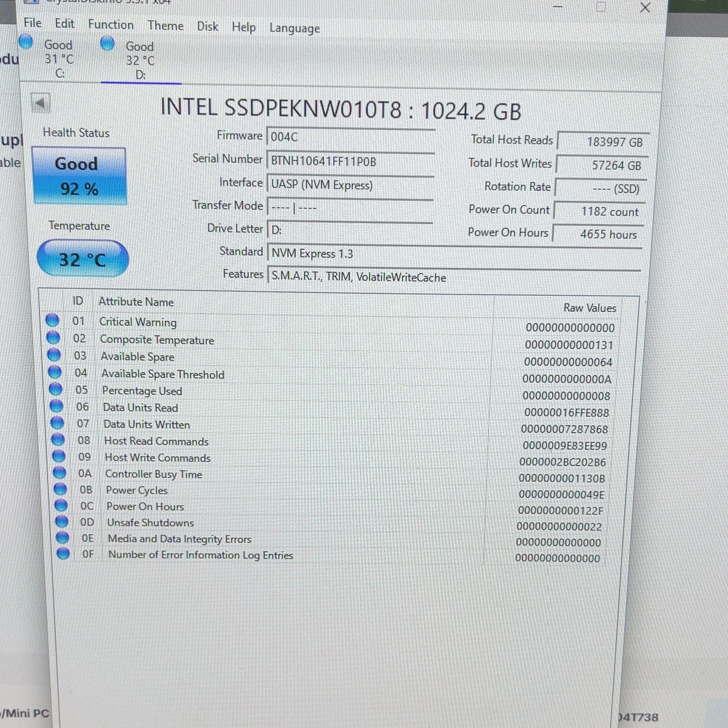Open the Theme menu
The width and height of the screenshot is (728, 728).
[x=165, y=25]
